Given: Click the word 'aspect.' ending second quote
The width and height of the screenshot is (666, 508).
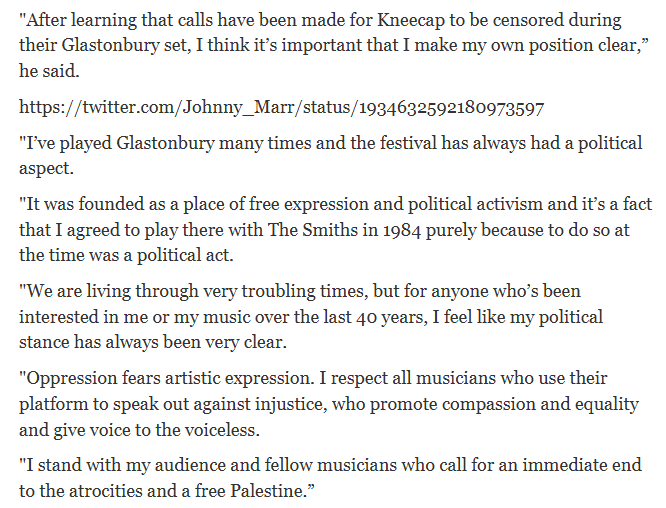Looking at the screenshot, I should [x=46, y=169].
